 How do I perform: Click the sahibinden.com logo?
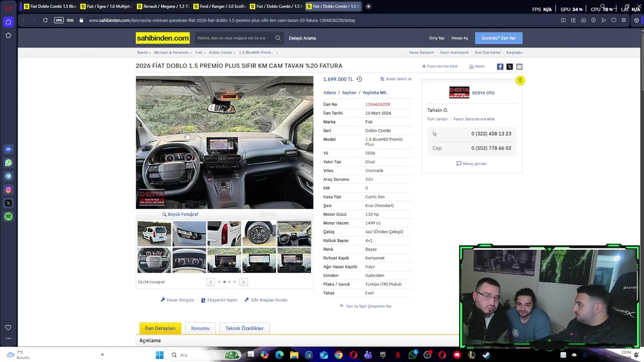tap(163, 38)
